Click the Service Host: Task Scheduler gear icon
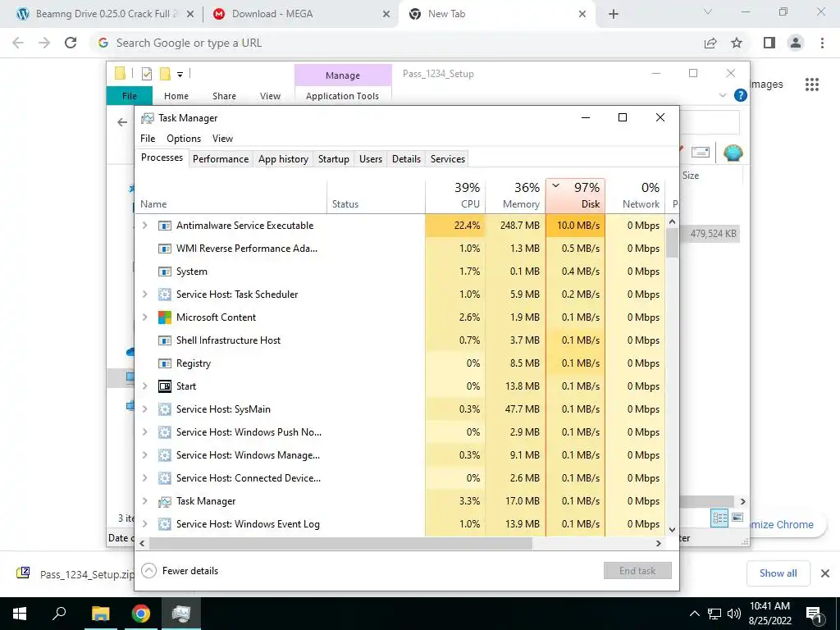 [x=164, y=294]
